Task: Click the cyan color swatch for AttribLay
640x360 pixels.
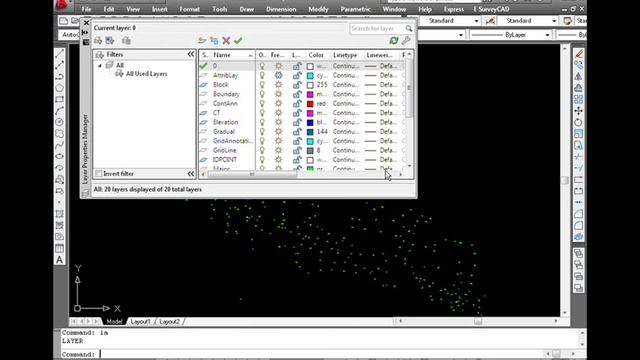Action: (x=310, y=76)
